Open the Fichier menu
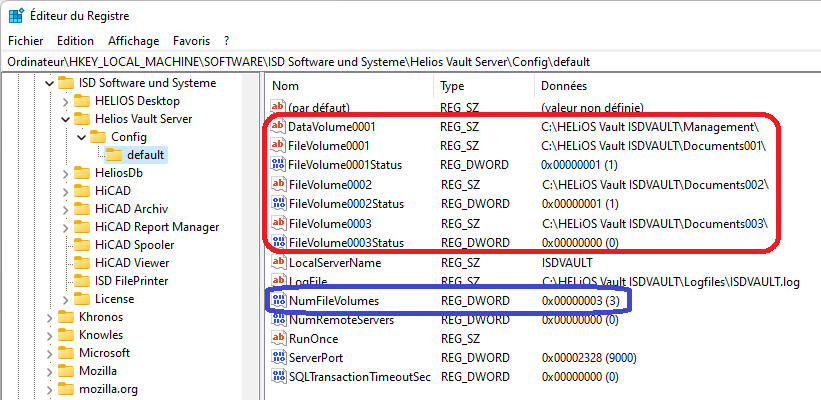The image size is (821, 400). coord(25,41)
